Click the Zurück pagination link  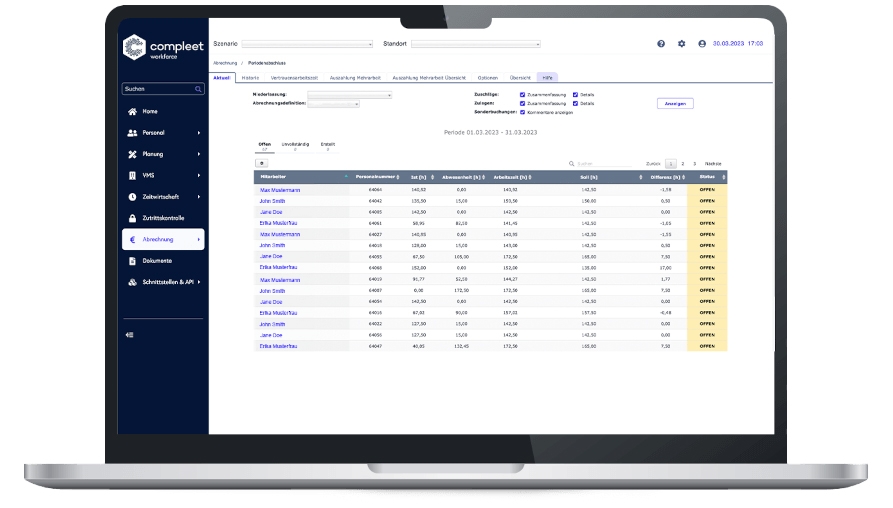(x=653, y=164)
